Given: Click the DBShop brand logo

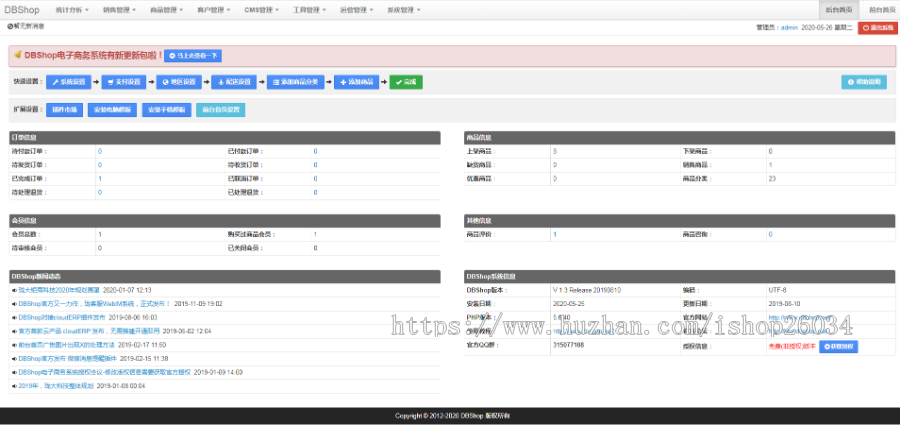Looking at the screenshot, I should pyautogui.click(x=22, y=10).
